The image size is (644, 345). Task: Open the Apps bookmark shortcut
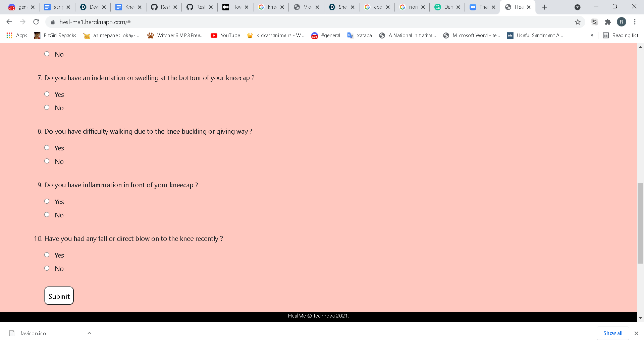[17, 36]
